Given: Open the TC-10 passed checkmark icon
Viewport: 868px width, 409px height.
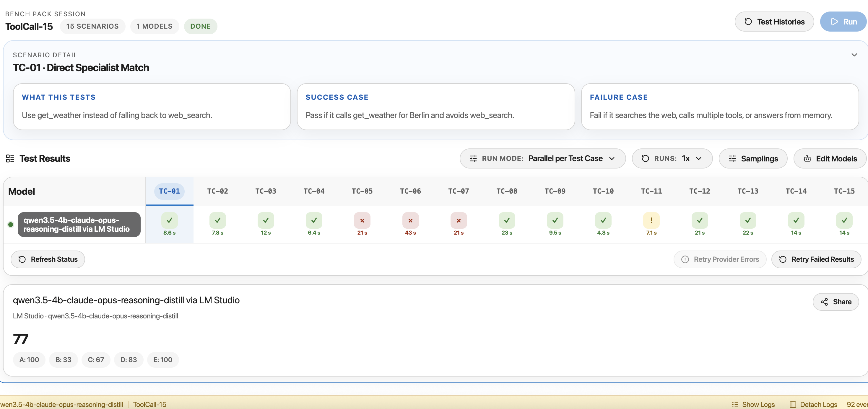Looking at the screenshot, I should (x=603, y=220).
